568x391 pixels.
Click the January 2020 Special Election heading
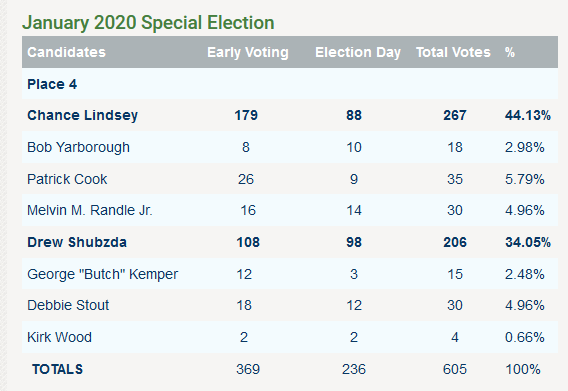[148, 23]
